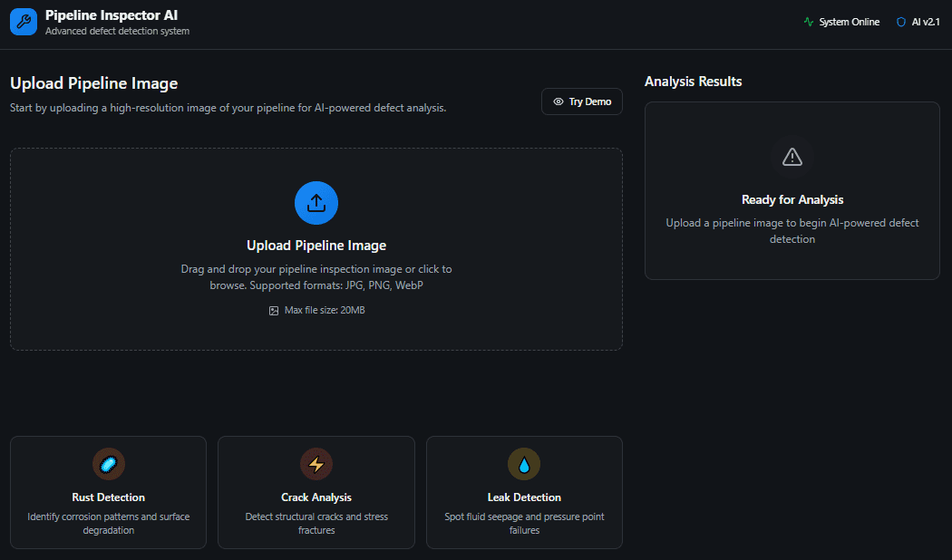Click the System Online pulse icon

pos(809,23)
